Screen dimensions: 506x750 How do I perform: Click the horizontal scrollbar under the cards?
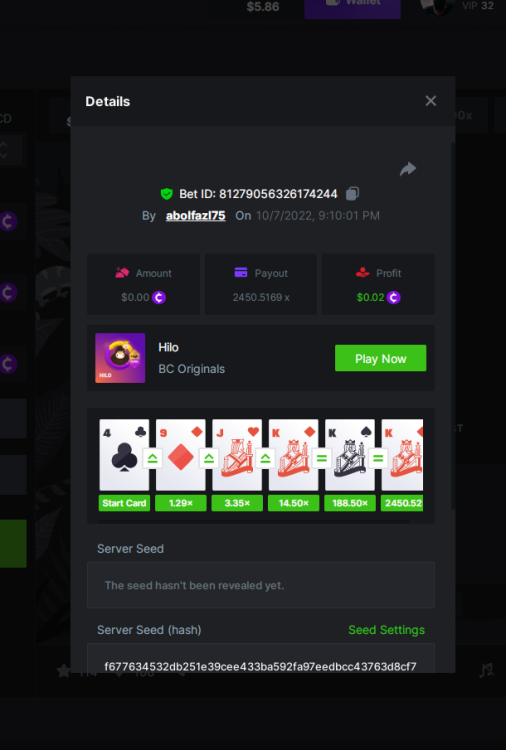pyautogui.click(x=254, y=522)
